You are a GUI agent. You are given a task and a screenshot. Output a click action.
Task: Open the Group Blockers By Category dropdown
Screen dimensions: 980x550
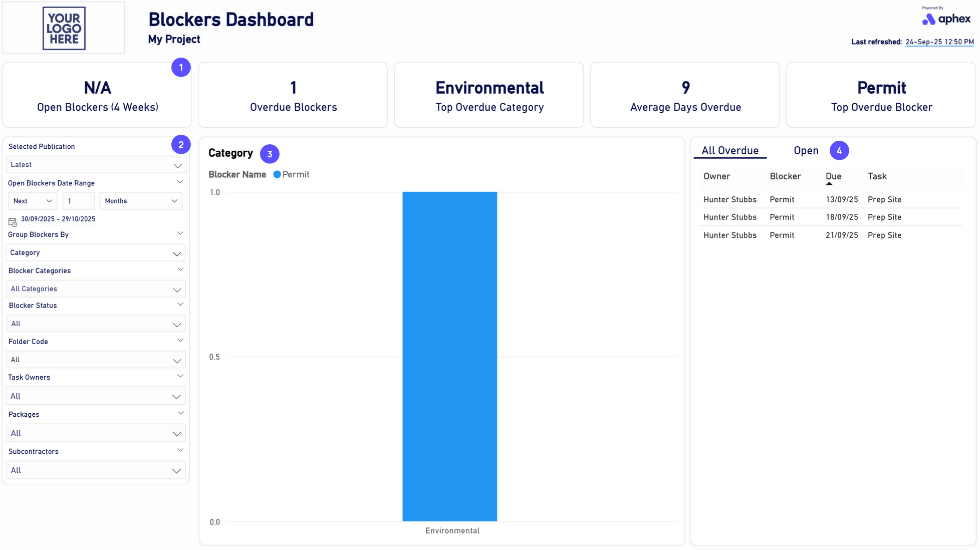click(96, 253)
